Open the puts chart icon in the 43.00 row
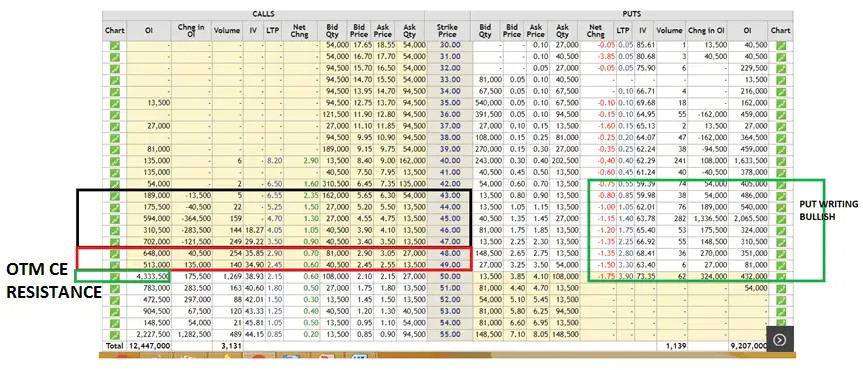The height and width of the screenshot is (370, 863). coord(780,195)
